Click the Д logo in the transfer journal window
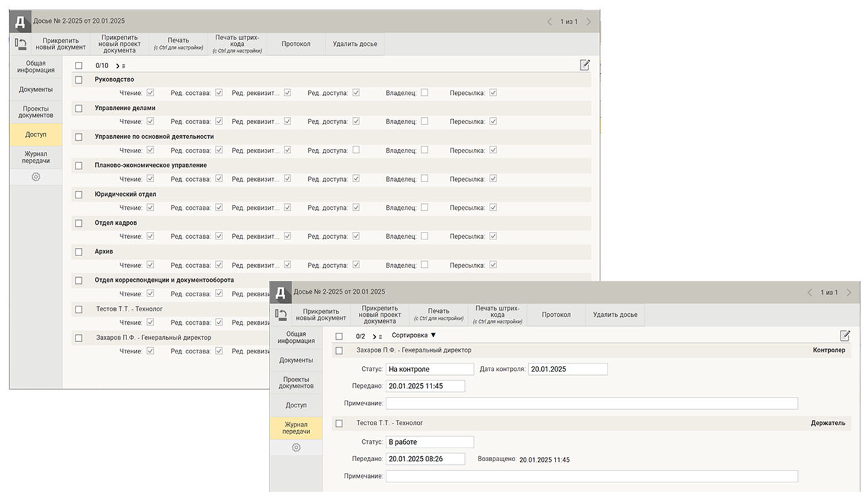Screen dimensions: 868x496 [x=281, y=293]
